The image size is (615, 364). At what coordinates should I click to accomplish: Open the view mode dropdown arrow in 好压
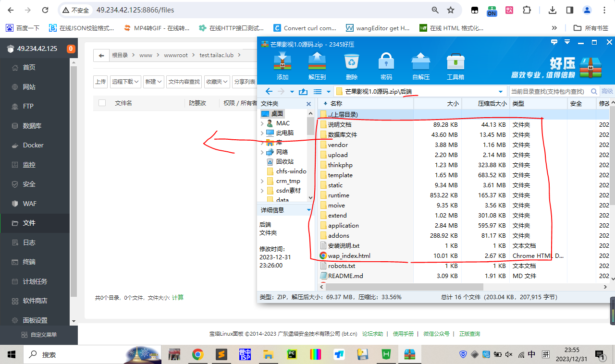click(x=329, y=91)
